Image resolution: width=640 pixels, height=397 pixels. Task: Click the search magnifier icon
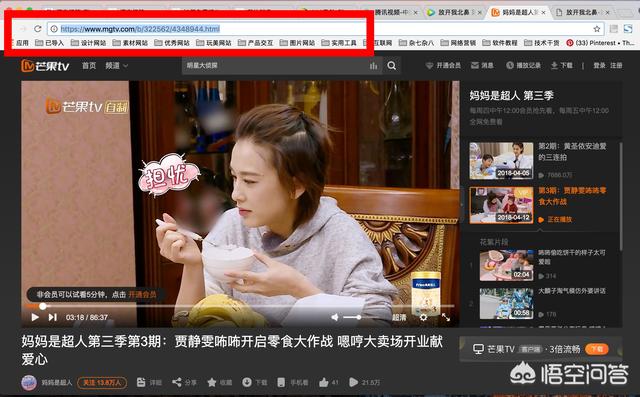(x=391, y=66)
